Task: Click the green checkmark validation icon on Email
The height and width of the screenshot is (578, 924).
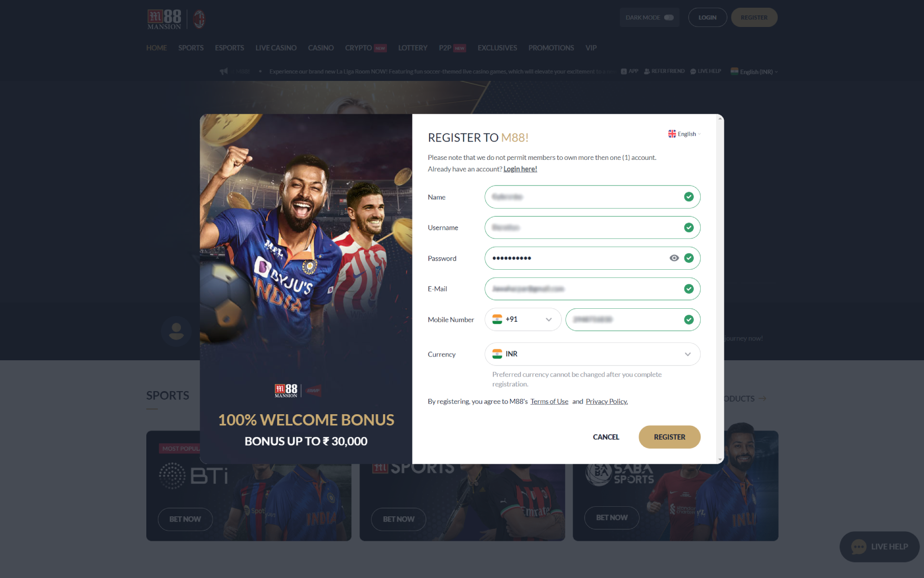Action: coord(689,289)
